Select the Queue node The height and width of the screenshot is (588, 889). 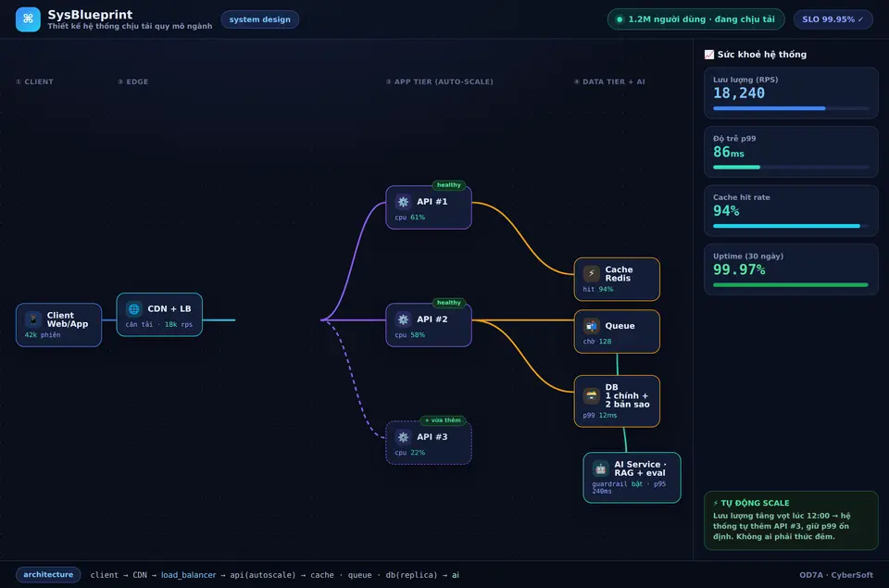(617, 332)
